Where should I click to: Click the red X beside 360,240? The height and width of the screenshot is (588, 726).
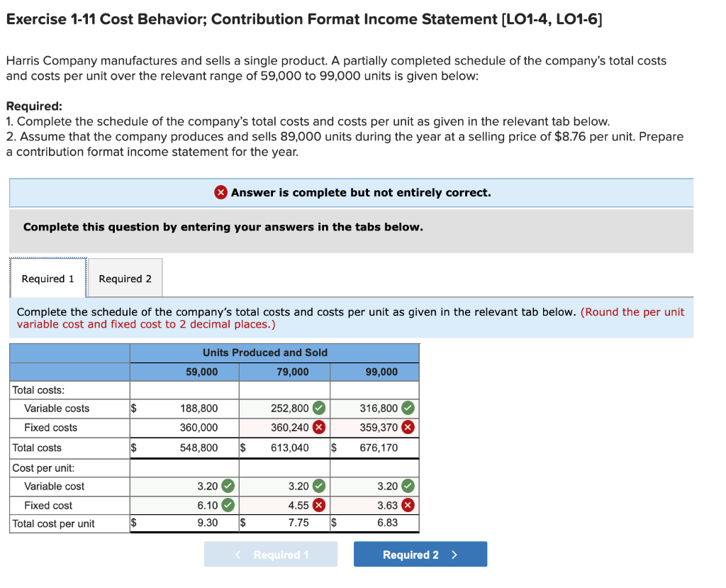coord(318,427)
